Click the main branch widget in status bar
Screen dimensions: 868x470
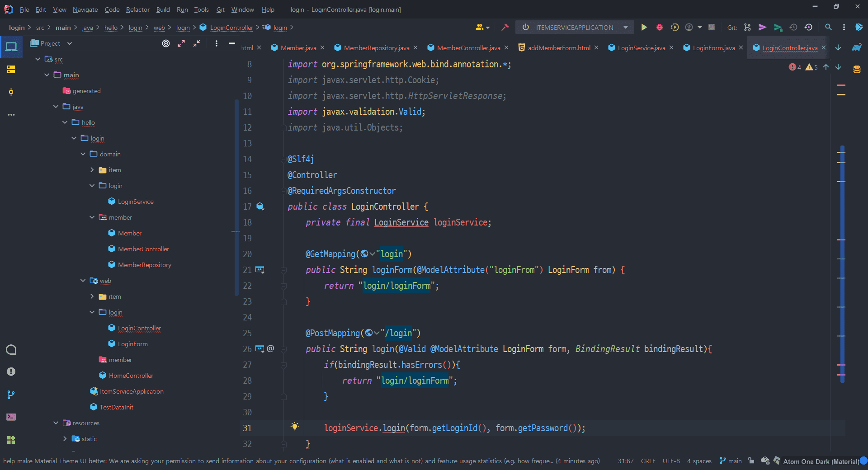731,461
